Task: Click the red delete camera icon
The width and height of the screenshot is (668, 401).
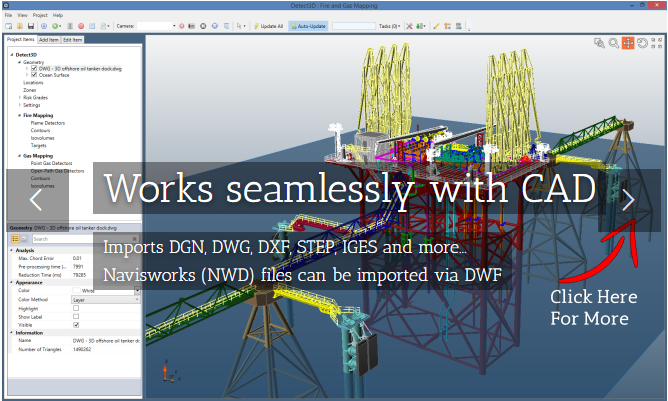Action: tap(181, 26)
